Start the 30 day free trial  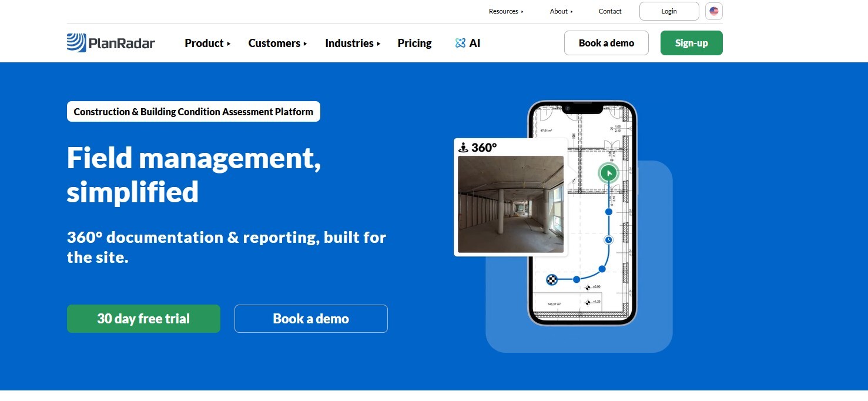[x=143, y=319]
